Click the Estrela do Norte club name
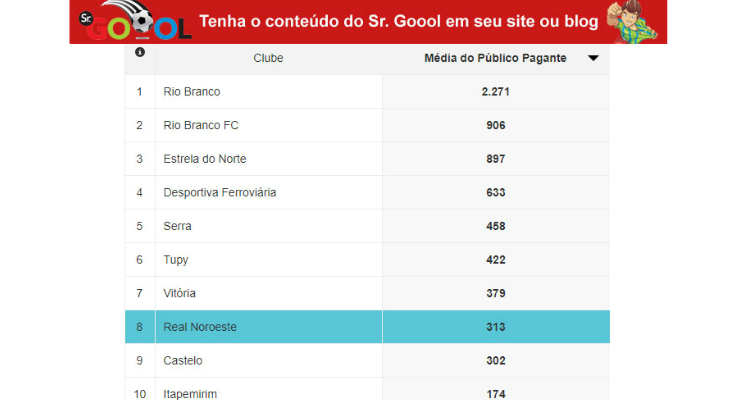Image resolution: width=730 pixels, height=400 pixels. (x=205, y=159)
